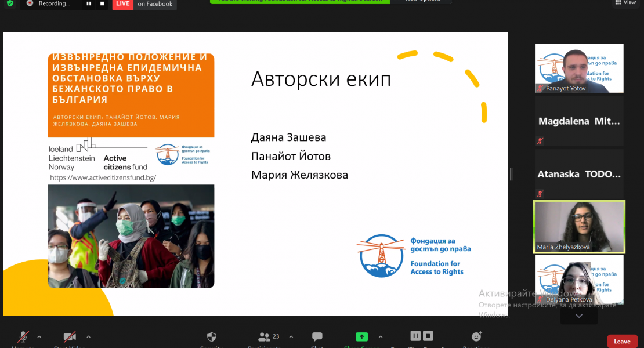Click the small lighthouse logo beside Active citizens fund
This screenshot has width=644, height=348.
182,154
